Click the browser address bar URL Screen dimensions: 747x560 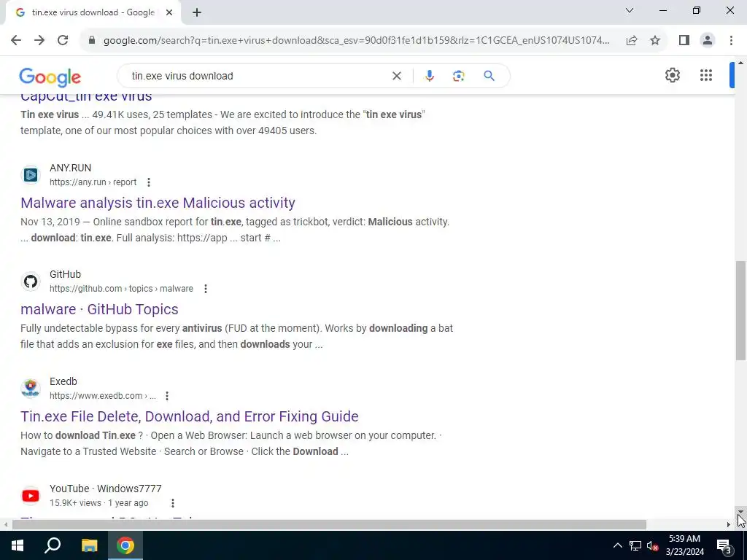(356, 41)
